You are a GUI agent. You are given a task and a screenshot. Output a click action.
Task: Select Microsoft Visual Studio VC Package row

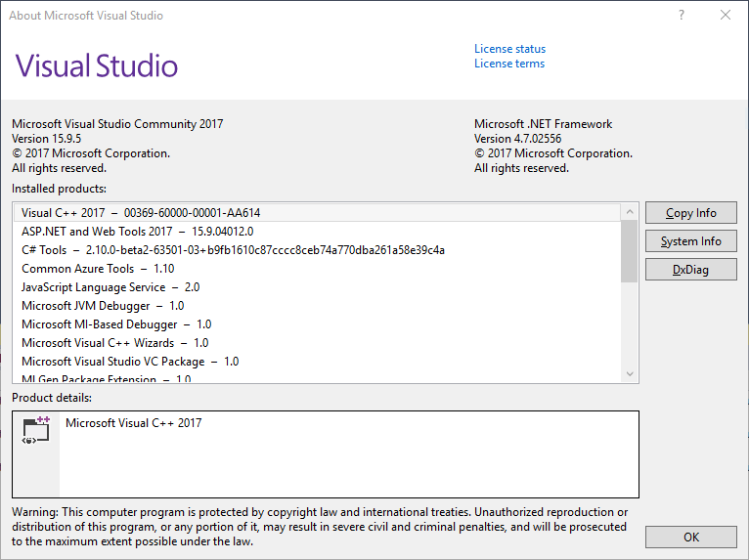[317, 362]
